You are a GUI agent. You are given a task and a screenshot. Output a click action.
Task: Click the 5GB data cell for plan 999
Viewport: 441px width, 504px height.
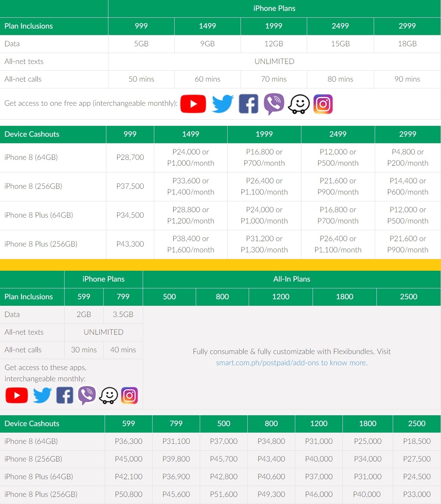[141, 44]
